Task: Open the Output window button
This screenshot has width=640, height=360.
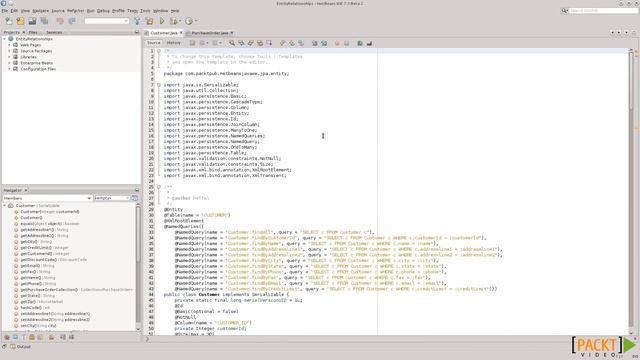Action: (20, 347)
